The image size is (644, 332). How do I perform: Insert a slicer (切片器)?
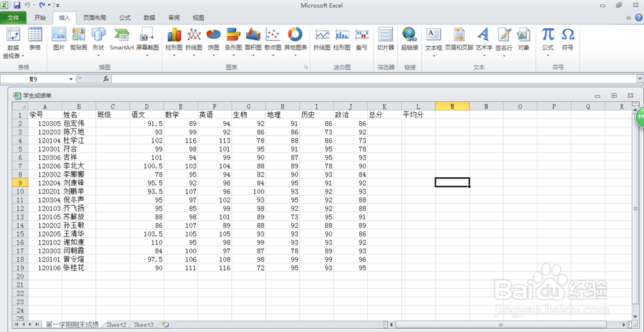(x=386, y=39)
